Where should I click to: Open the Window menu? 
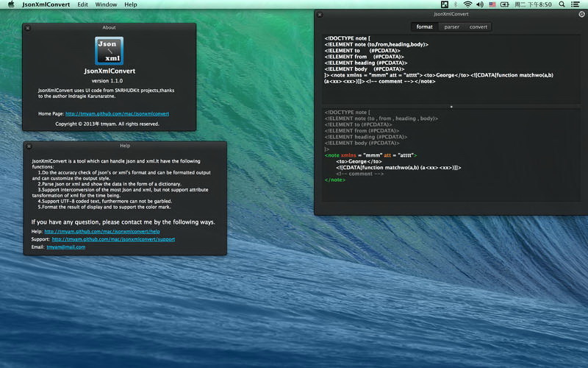(x=106, y=4)
